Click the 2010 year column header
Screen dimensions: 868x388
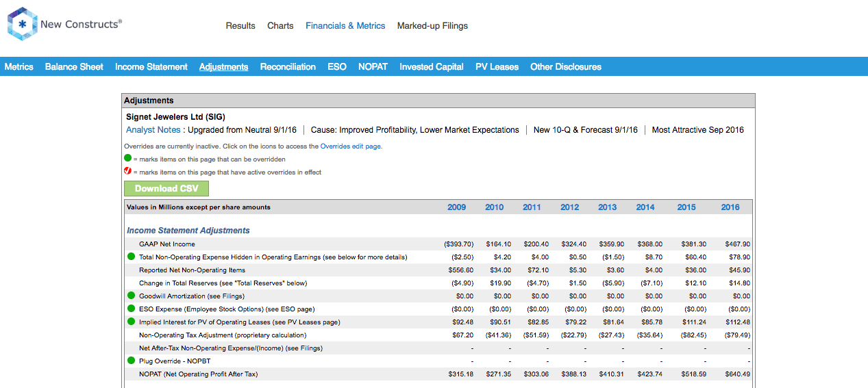pyautogui.click(x=494, y=207)
